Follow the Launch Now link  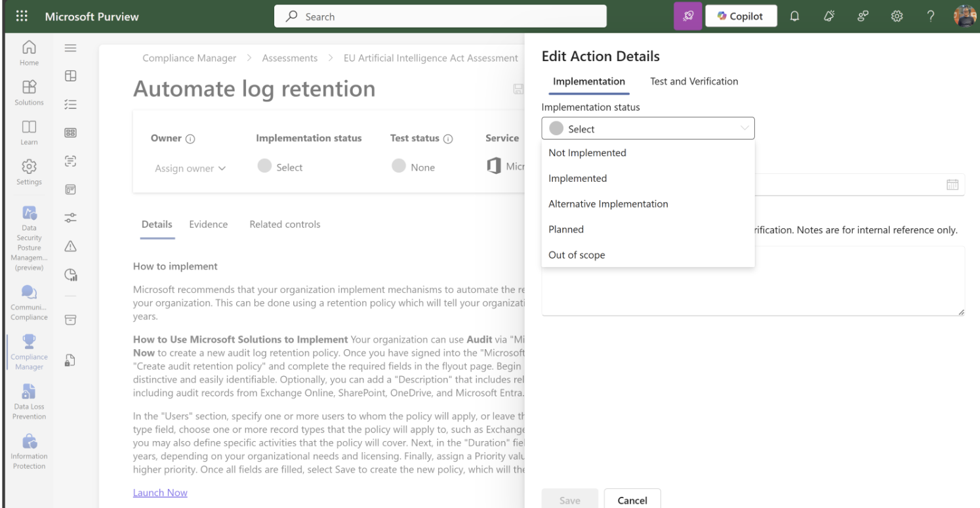tap(160, 493)
